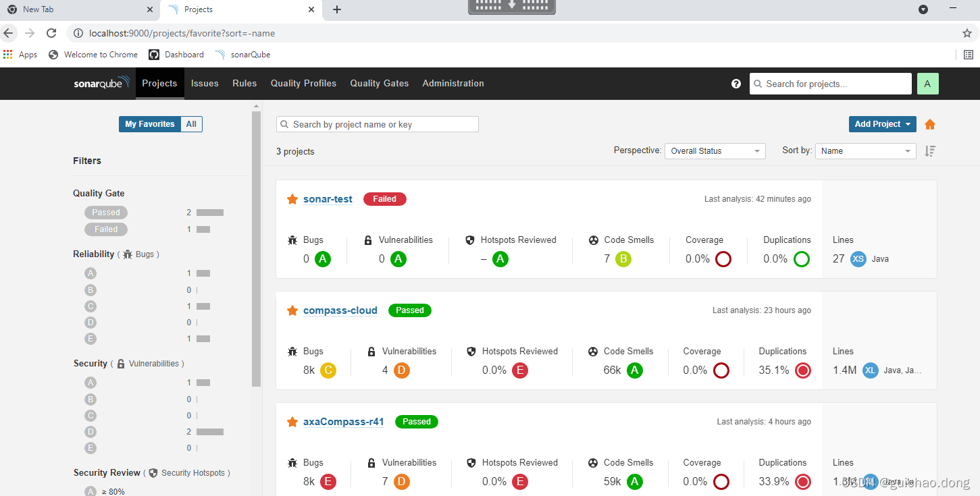Click compass-cloud Code Smells rating A badge

pyautogui.click(x=635, y=370)
